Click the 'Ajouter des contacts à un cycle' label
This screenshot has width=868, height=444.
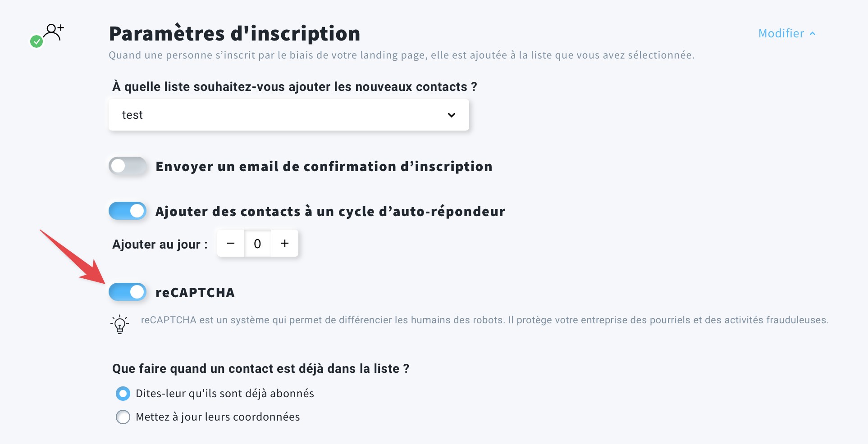click(x=330, y=212)
